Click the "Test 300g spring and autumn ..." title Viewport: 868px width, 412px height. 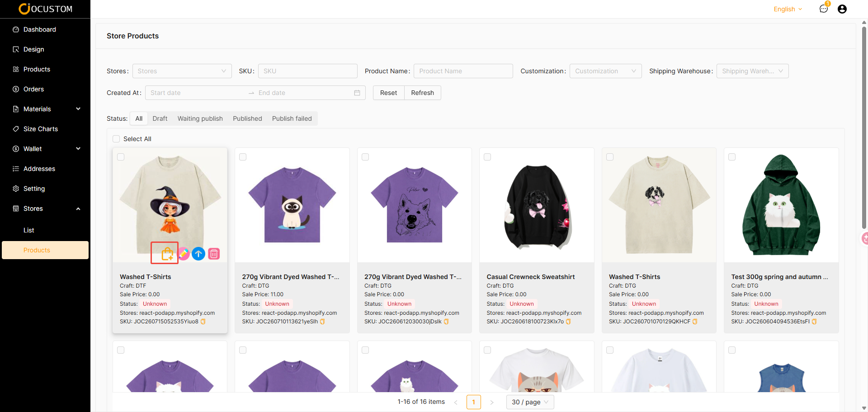pyautogui.click(x=780, y=277)
